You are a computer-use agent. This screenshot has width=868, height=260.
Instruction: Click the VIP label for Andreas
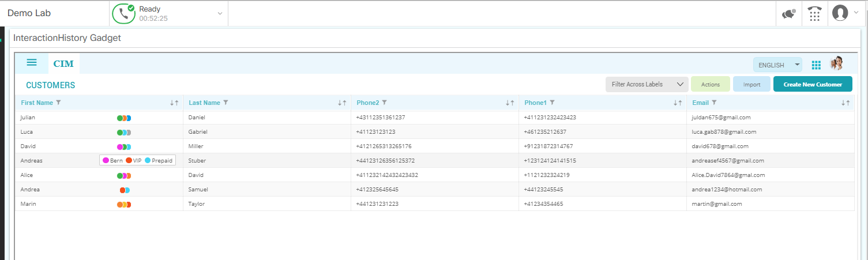click(x=133, y=161)
